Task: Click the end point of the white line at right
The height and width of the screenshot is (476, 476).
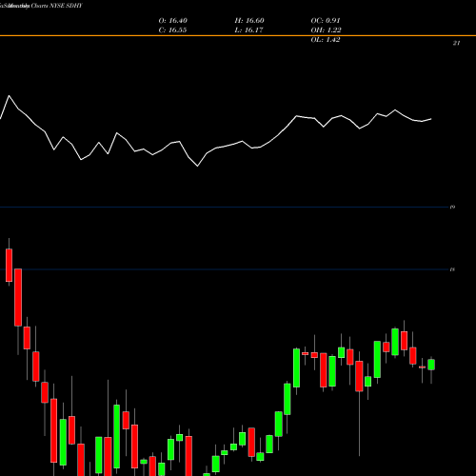Action: click(x=431, y=119)
